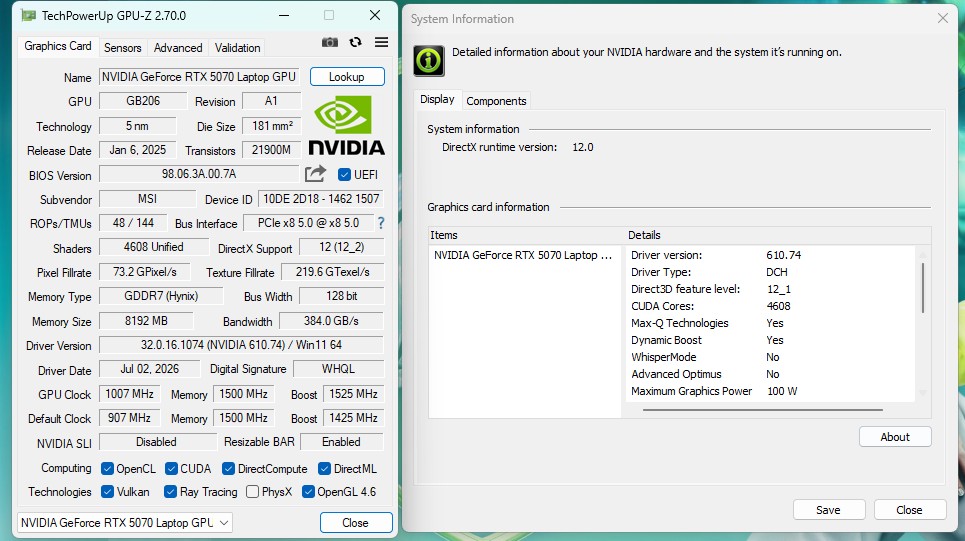This screenshot has height=541, width=965.
Task: Switch to the Graphics Card tab
Action: tap(58, 46)
